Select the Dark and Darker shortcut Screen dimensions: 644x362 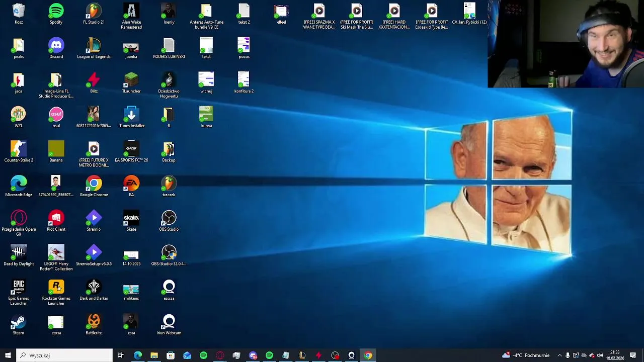pyautogui.click(x=94, y=290)
